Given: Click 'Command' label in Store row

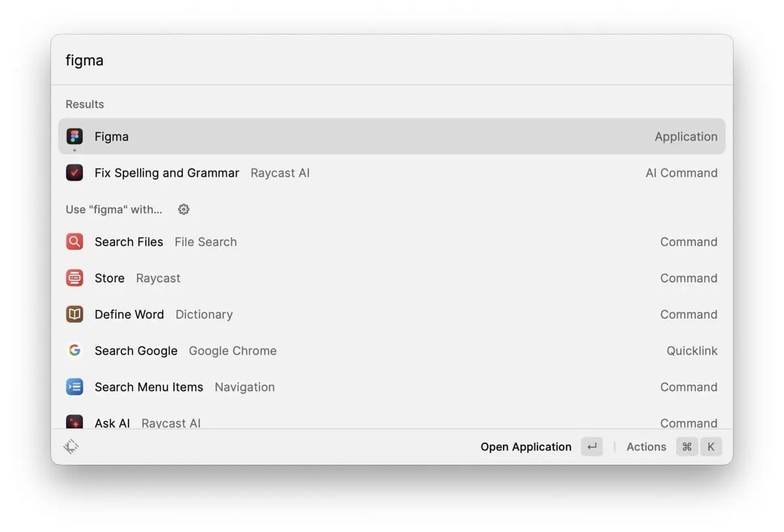Looking at the screenshot, I should click(689, 278).
